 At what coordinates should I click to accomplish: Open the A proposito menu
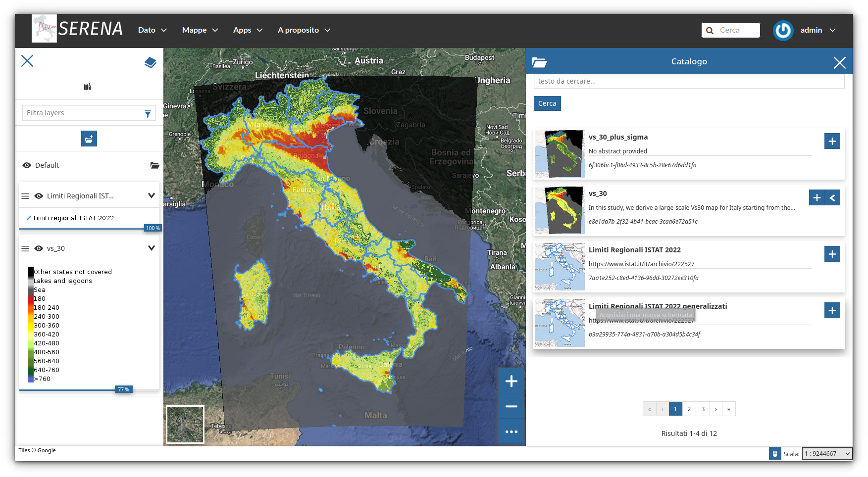pos(304,30)
